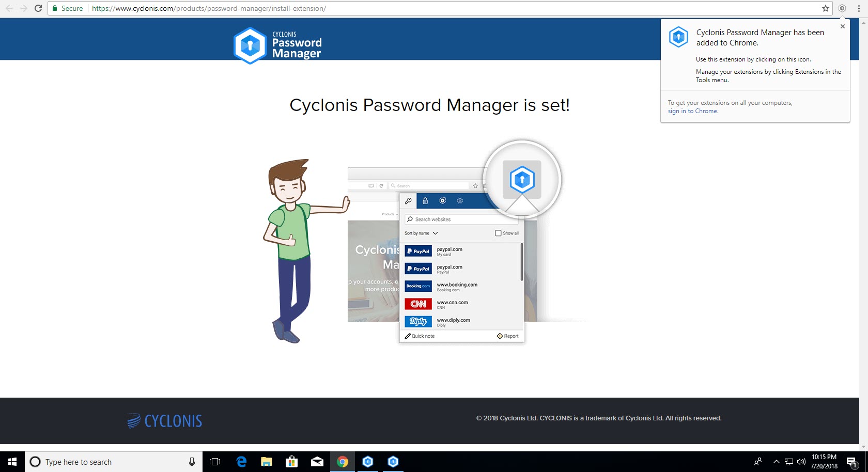Close the extension added notification
The width and height of the screenshot is (868, 472).
[x=843, y=26]
